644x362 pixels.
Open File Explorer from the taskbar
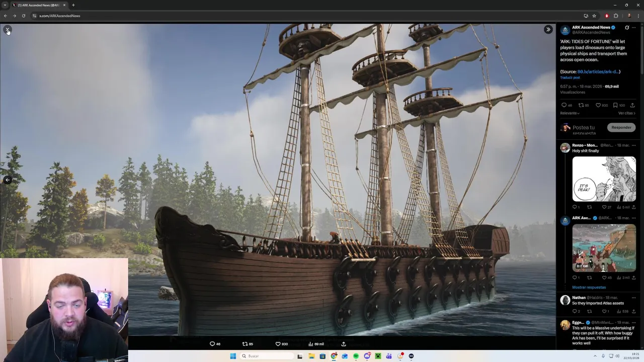click(311, 356)
